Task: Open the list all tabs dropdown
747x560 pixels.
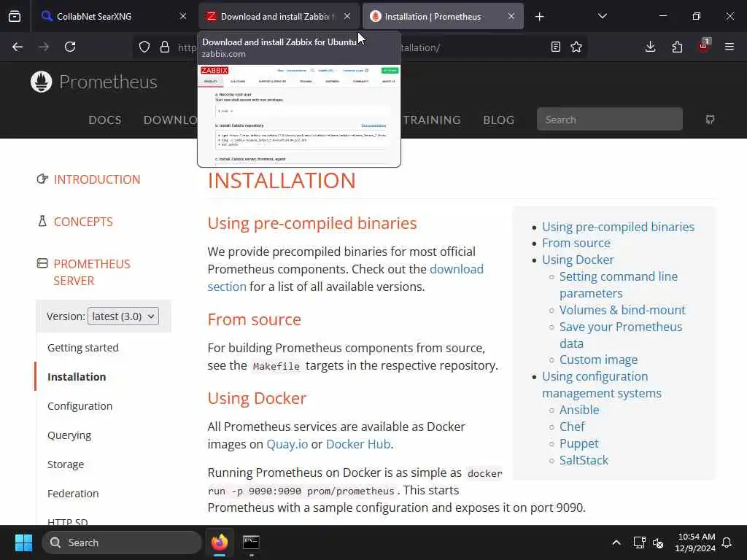Action: [x=602, y=16]
